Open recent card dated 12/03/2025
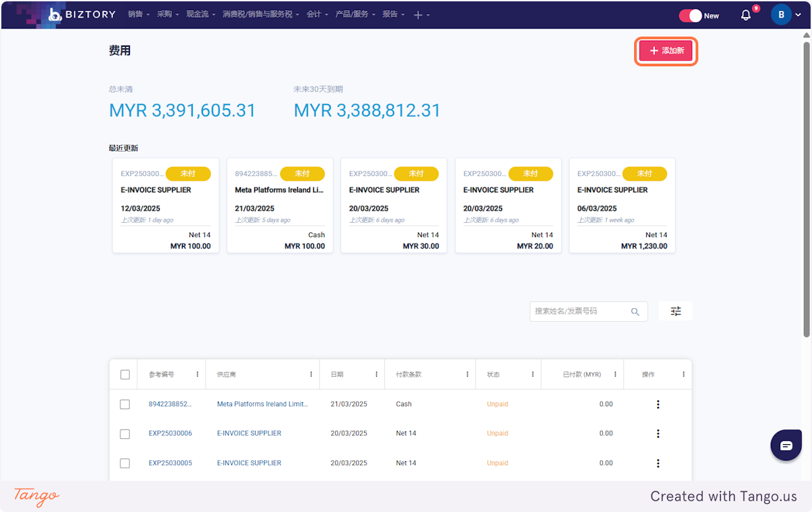Image resolution: width=812 pixels, height=512 pixels. tap(166, 206)
